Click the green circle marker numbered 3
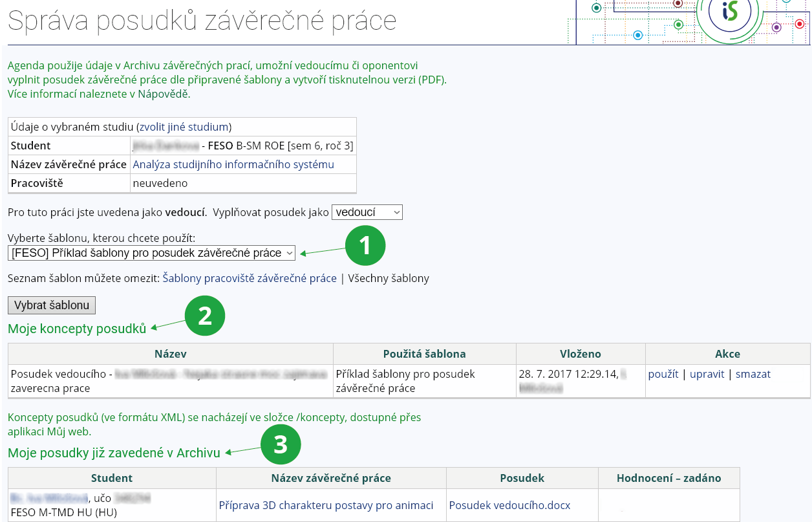The image size is (812, 522). (x=281, y=446)
